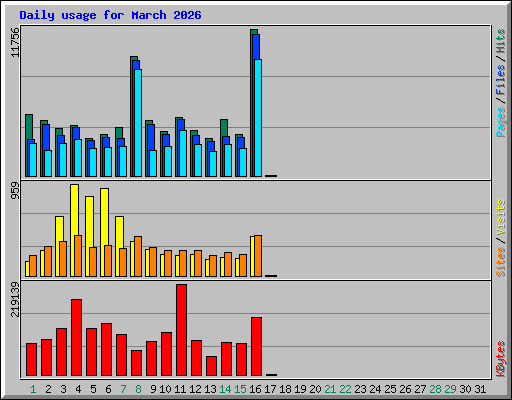This screenshot has width=512, height=400.
Task: Click the cyan Pages bar for day 11
Action: [x=183, y=153]
